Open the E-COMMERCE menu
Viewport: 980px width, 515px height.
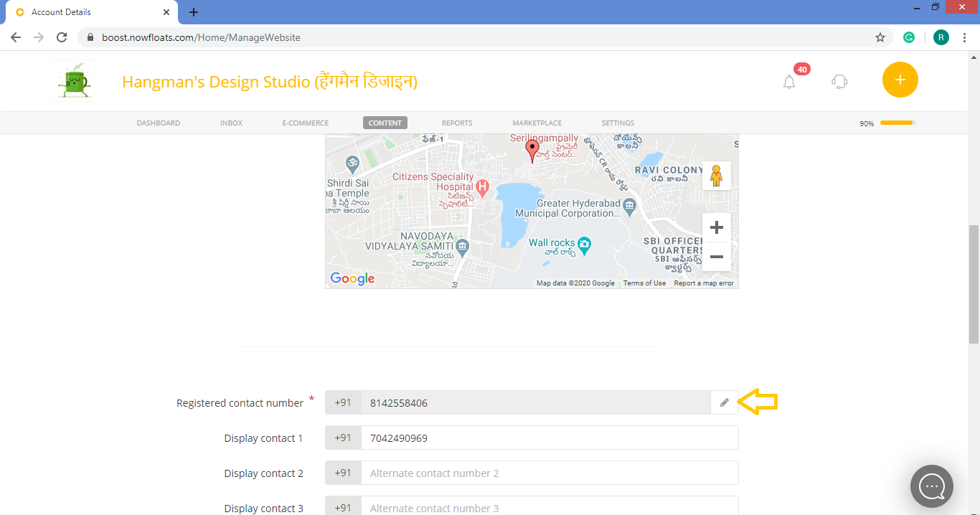click(x=306, y=123)
